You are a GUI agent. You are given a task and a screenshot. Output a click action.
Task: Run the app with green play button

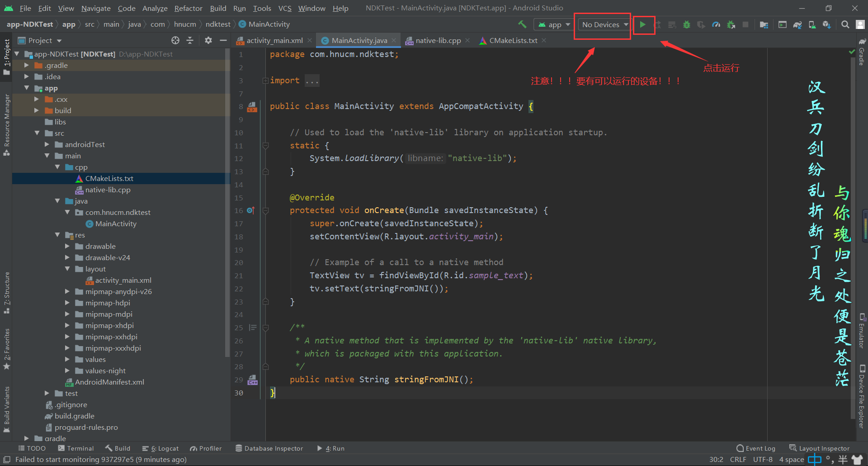click(642, 24)
